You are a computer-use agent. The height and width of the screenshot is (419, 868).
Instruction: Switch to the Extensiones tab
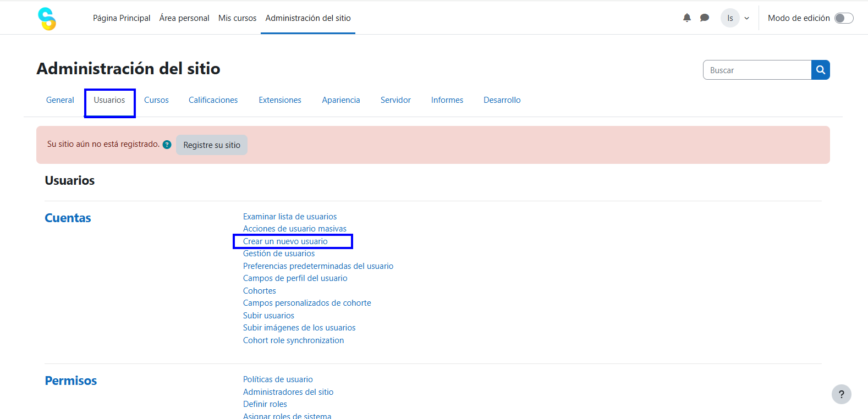(280, 100)
